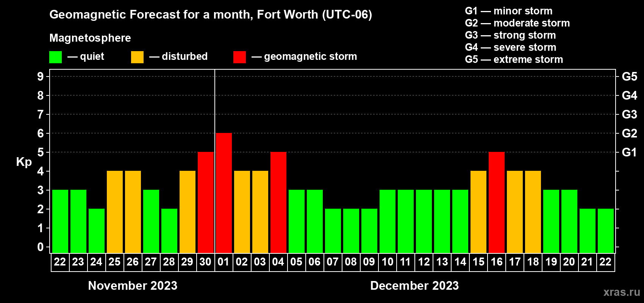Click the green bar for December 20
644x303 pixels.
coord(569,221)
